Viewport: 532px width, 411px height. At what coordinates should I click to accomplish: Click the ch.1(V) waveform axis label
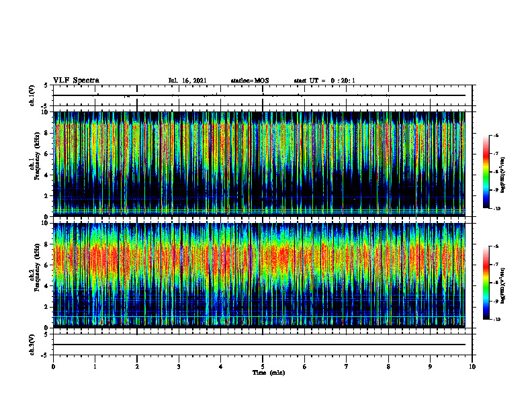point(32,95)
